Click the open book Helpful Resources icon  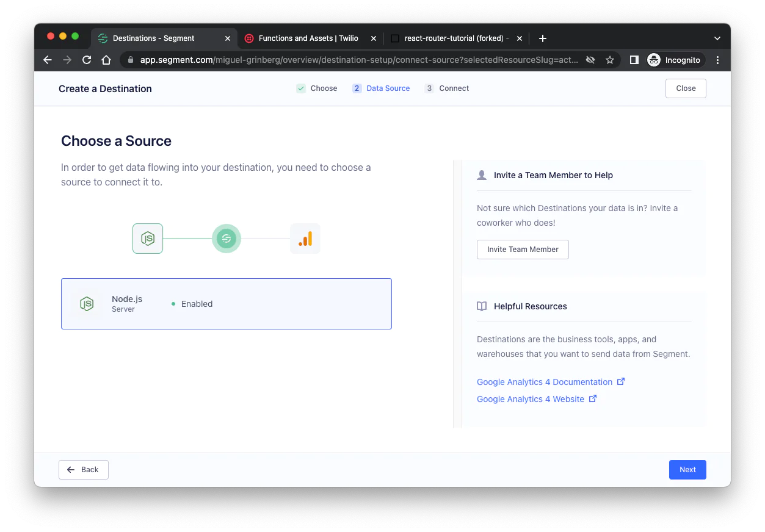coord(482,306)
